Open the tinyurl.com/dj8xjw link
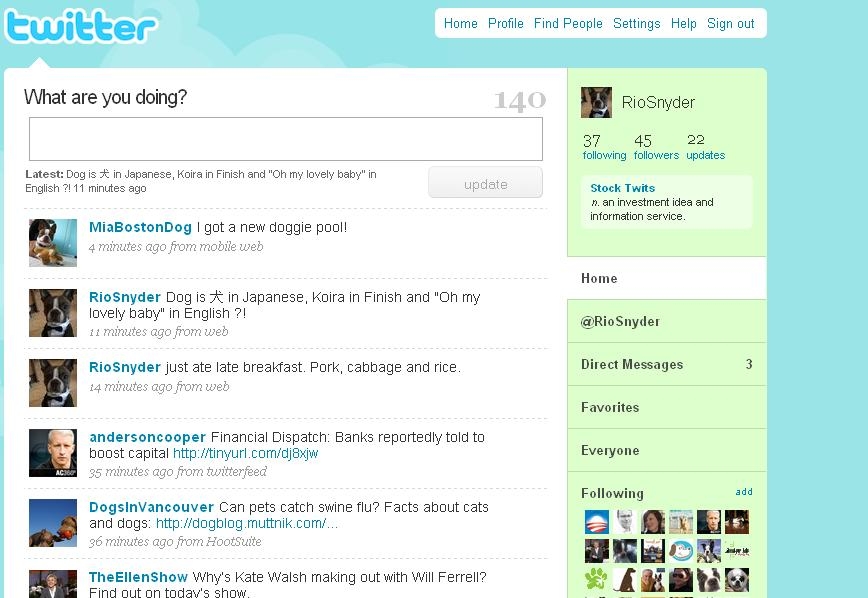Image resolution: width=868 pixels, height=598 pixels. 246,453
